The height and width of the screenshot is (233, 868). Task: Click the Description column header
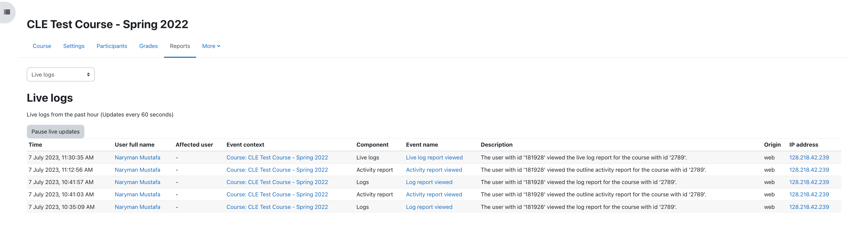point(496,145)
